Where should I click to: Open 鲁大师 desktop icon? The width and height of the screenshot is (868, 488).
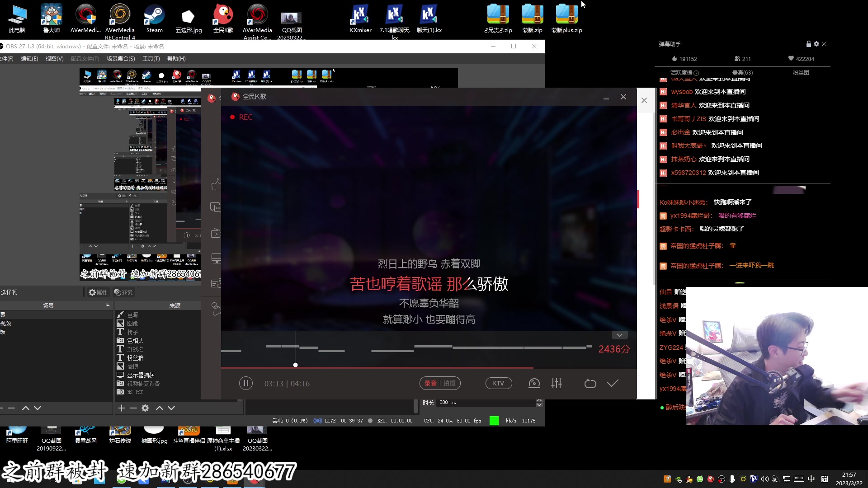click(x=51, y=19)
